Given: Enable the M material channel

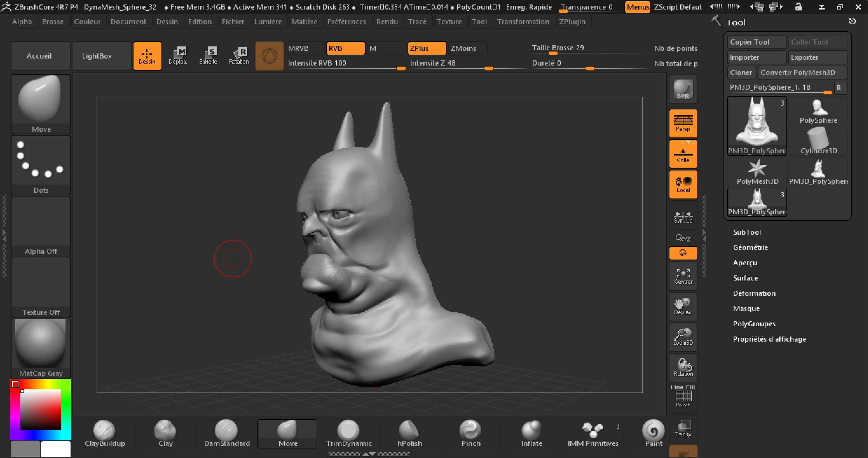Looking at the screenshot, I should click(x=386, y=48).
